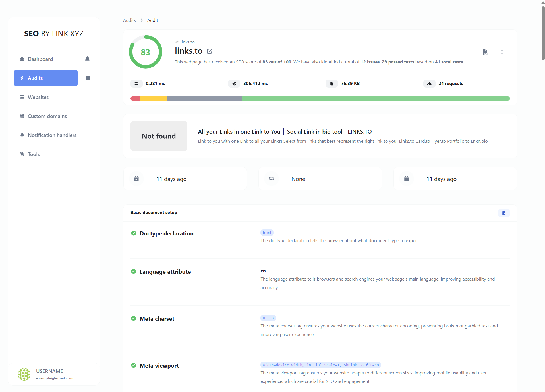Open links.to in external tab icon

point(210,51)
